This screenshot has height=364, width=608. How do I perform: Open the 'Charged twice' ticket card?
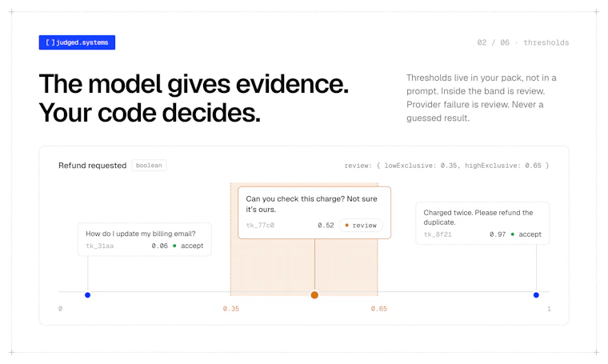[x=482, y=223]
